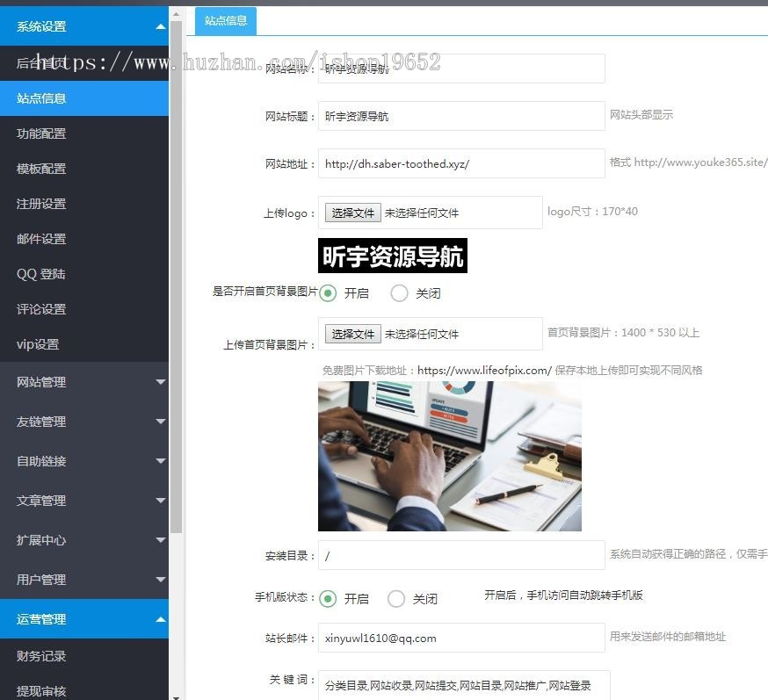768x700 pixels.
Task: Expand the 扩展中心 section
Action: (x=84, y=540)
